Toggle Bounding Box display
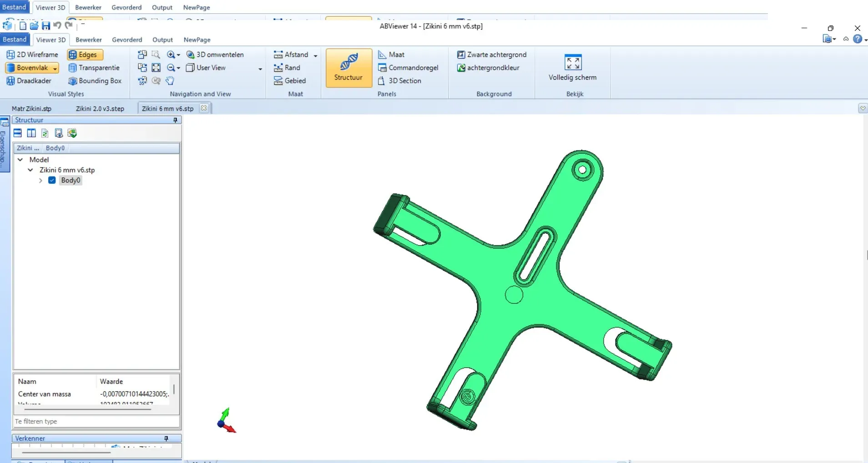This screenshot has width=868, height=463. (95, 81)
